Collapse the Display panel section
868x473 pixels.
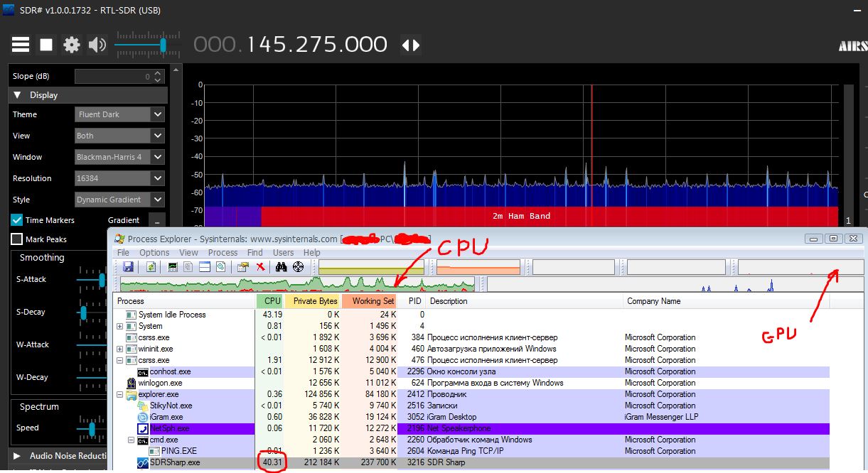88,95
